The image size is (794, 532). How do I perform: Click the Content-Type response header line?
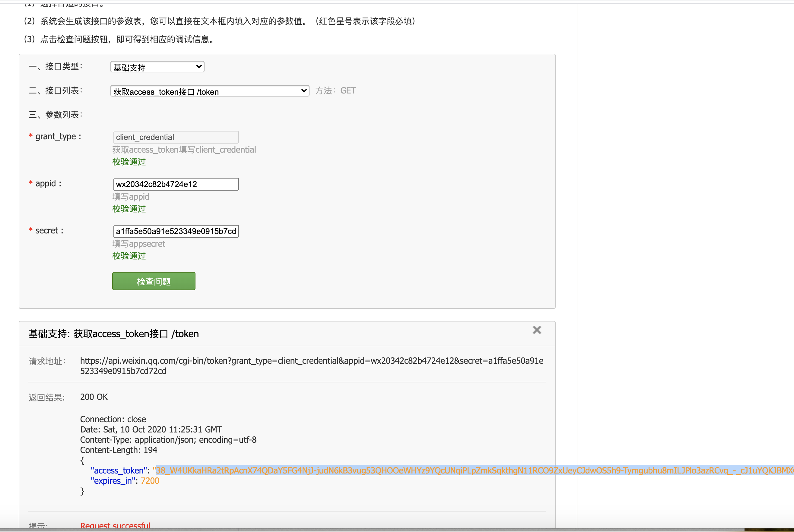pyautogui.click(x=168, y=440)
